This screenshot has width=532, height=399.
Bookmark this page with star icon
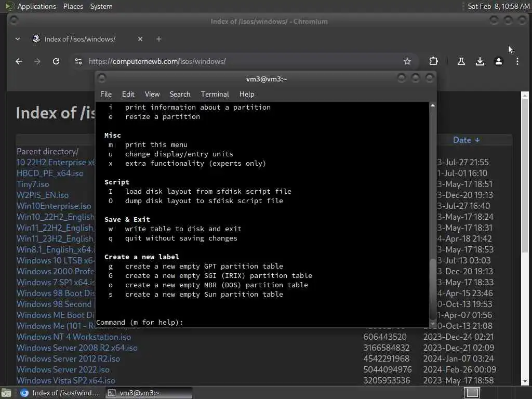407,61
